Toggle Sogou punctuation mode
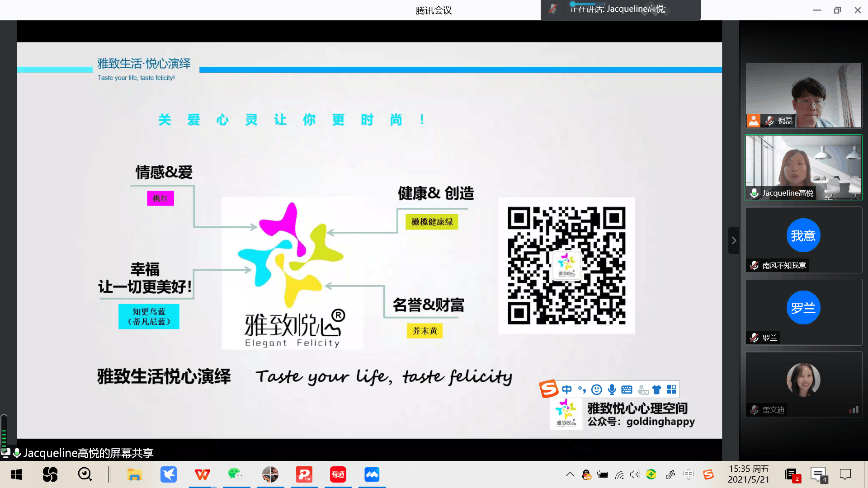868x488 pixels. pos(582,389)
